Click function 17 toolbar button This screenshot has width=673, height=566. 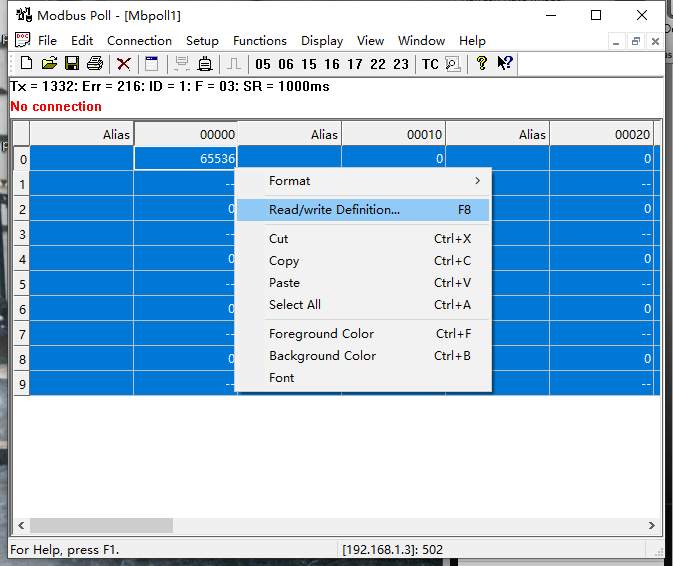[x=355, y=64]
